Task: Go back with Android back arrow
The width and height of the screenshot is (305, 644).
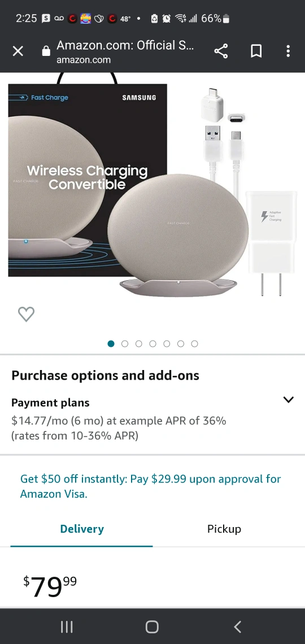Action: coord(237,626)
